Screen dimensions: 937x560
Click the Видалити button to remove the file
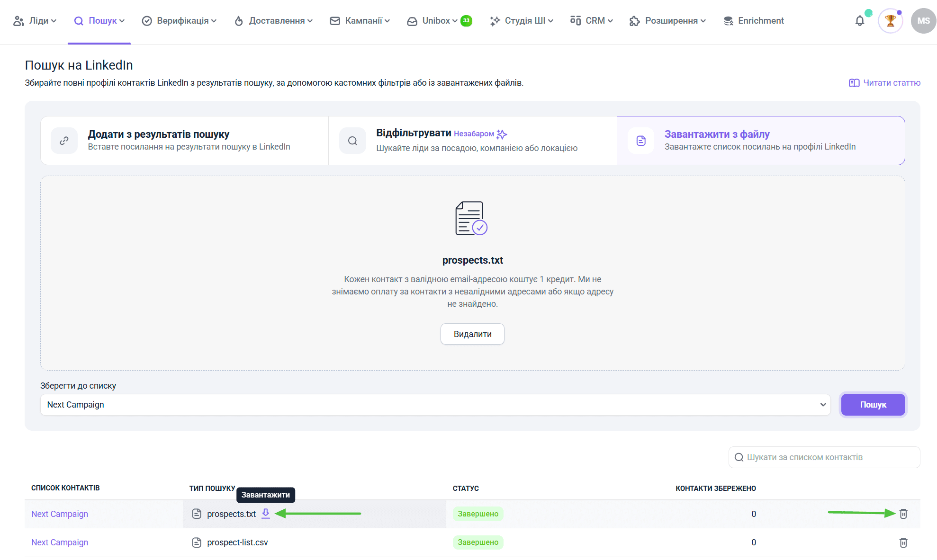coord(472,334)
